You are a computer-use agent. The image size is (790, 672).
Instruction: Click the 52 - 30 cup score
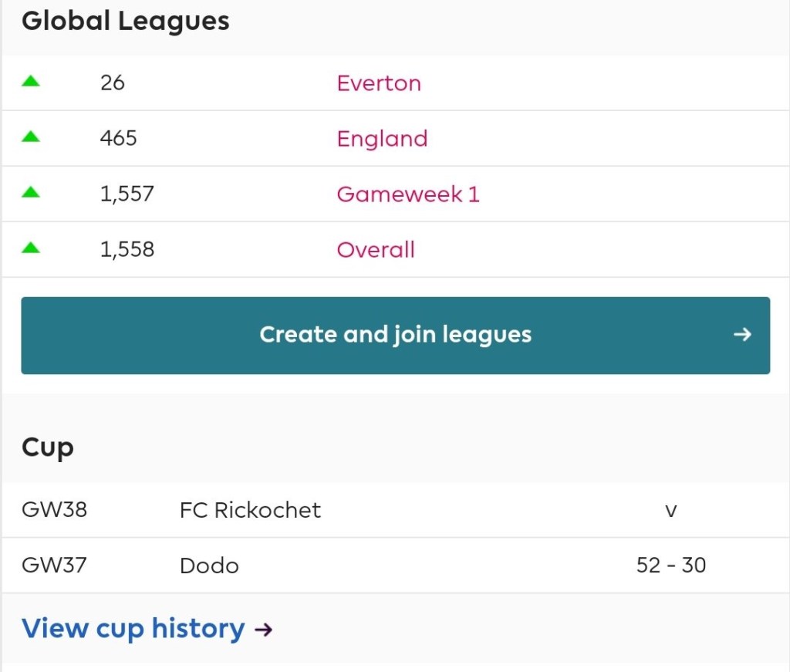[670, 566]
